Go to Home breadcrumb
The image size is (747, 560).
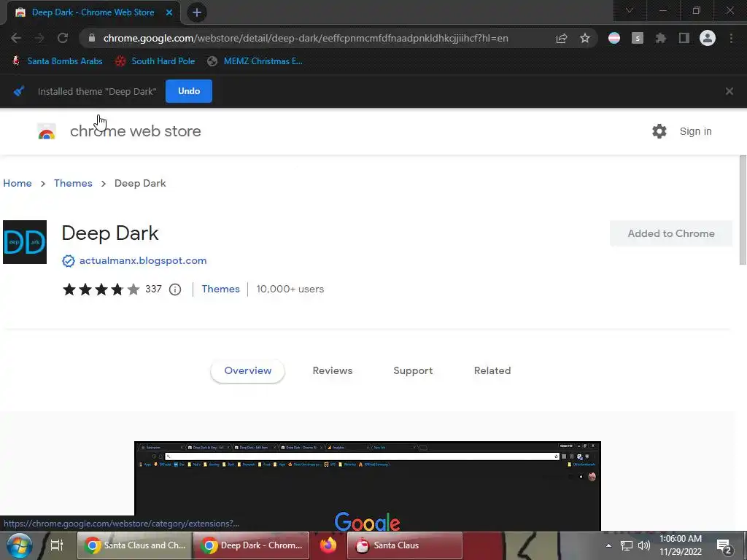click(18, 183)
